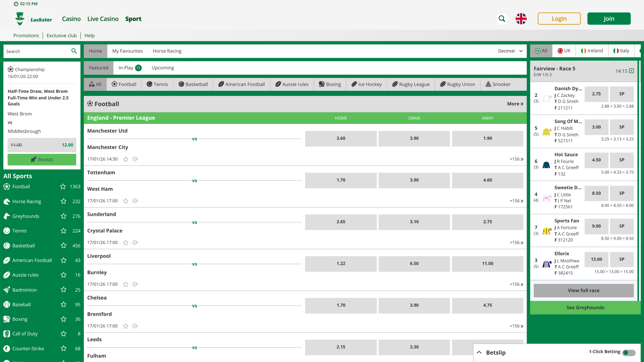
Task: Open the Ice Hockey sport filter
Action: click(x=366, y=84)
